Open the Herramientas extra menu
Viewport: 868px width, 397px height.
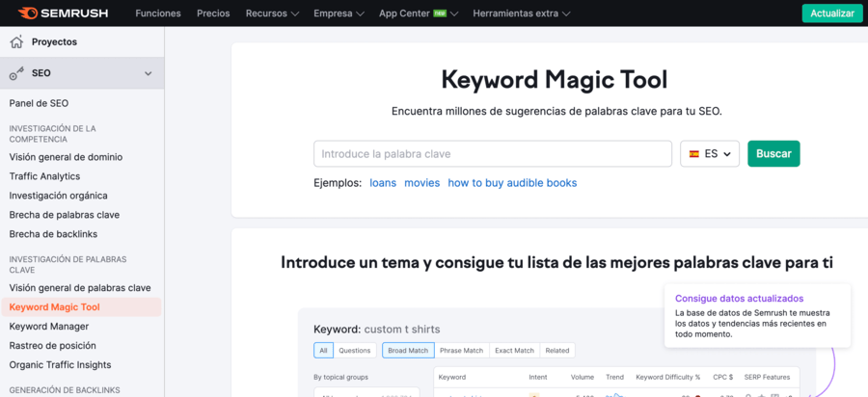pyautogui.click(x=521, y=13)
